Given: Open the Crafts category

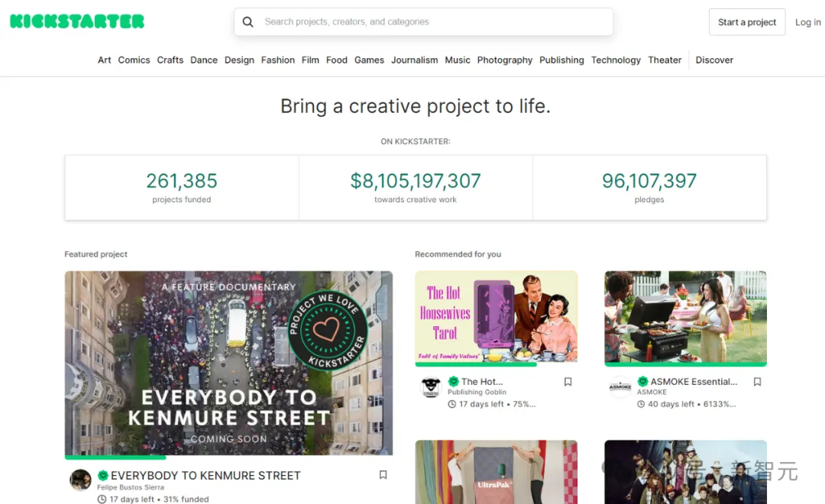Looking at the screenshot, I should click(x=170, y=60).
